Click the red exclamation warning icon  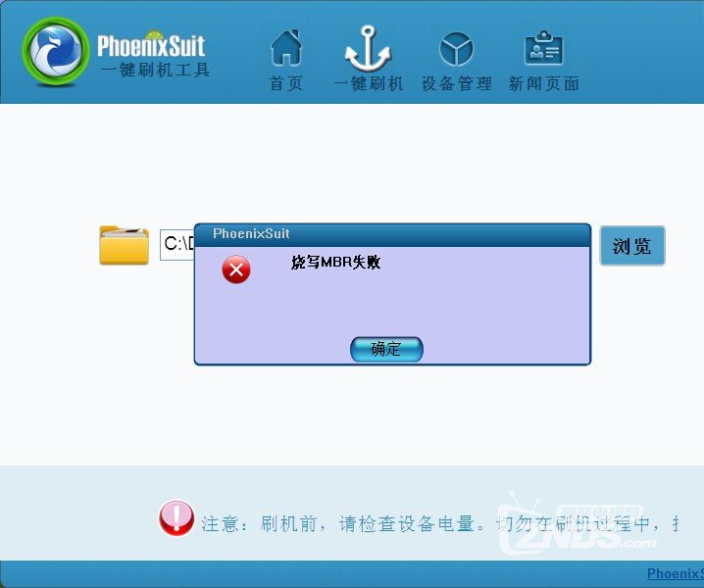176,518
